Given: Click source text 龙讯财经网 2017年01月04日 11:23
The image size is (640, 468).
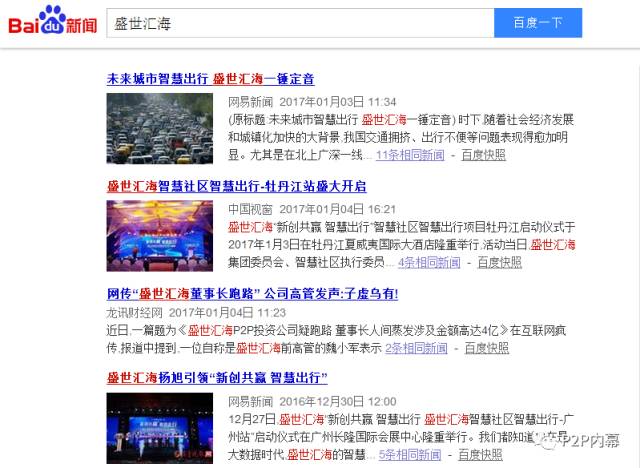Looking at the screenshot, I should click(x=196, y=313).
